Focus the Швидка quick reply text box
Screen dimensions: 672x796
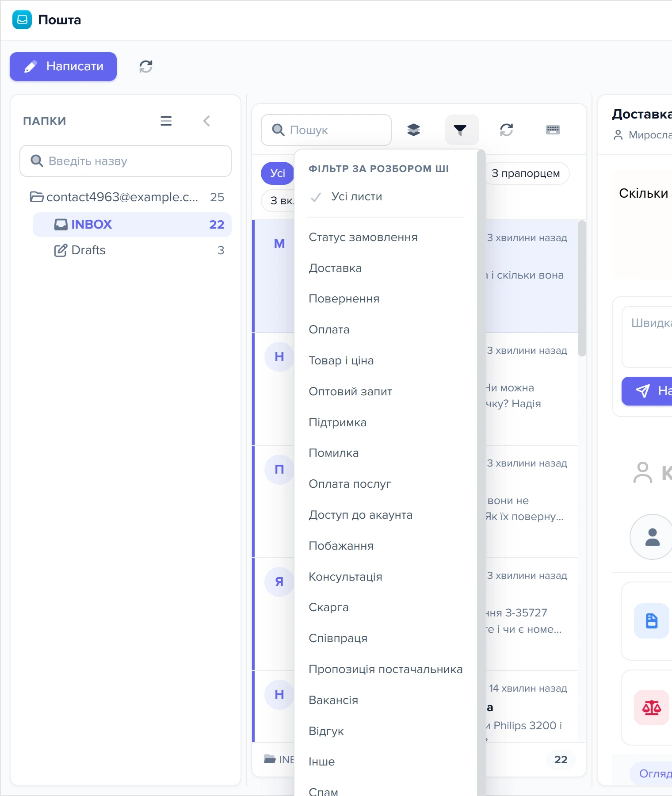click(x=647, y=337)
